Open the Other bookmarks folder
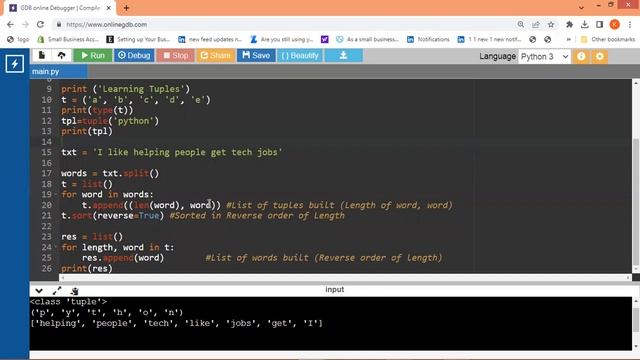This screenshot has width=640, height=360. click(608, 39)
